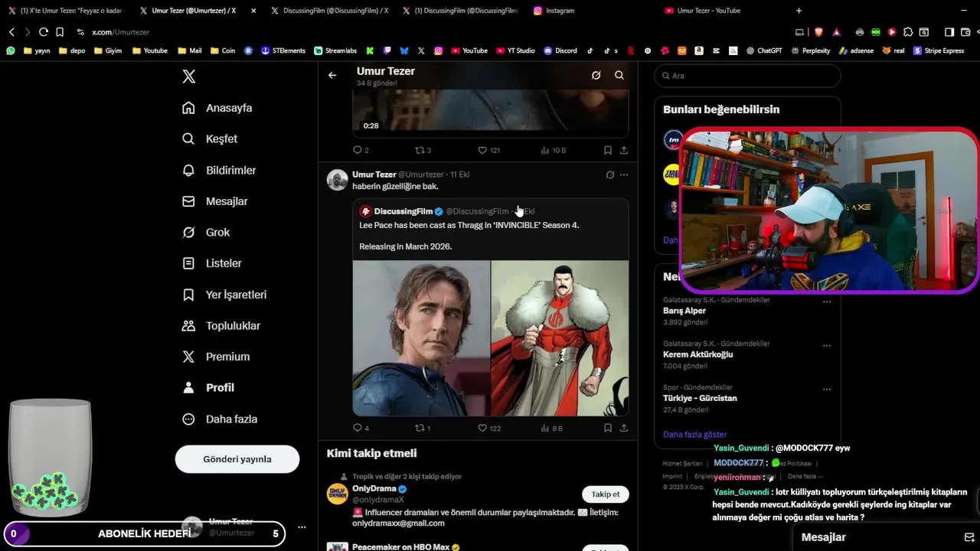Viewport: 980px width, 551px height.
Task: Open the Giyim bookmark folder
Action: pos(108,51)
